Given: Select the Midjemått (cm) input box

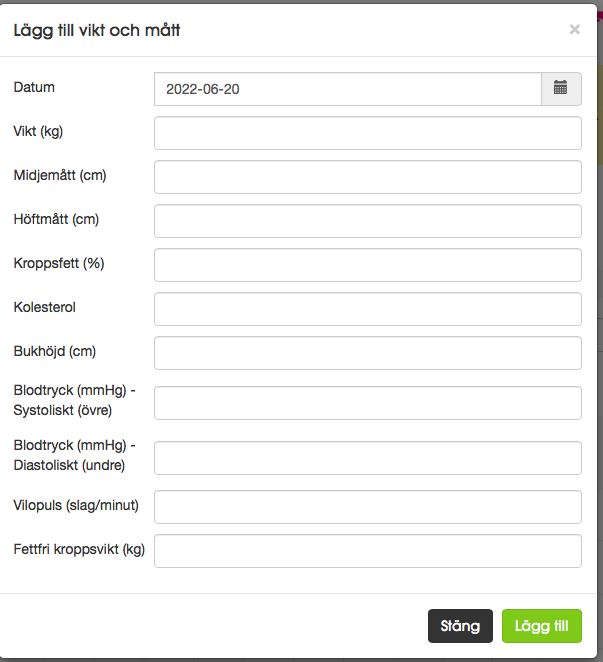Looking at the screenshot, I should [368, 177].
